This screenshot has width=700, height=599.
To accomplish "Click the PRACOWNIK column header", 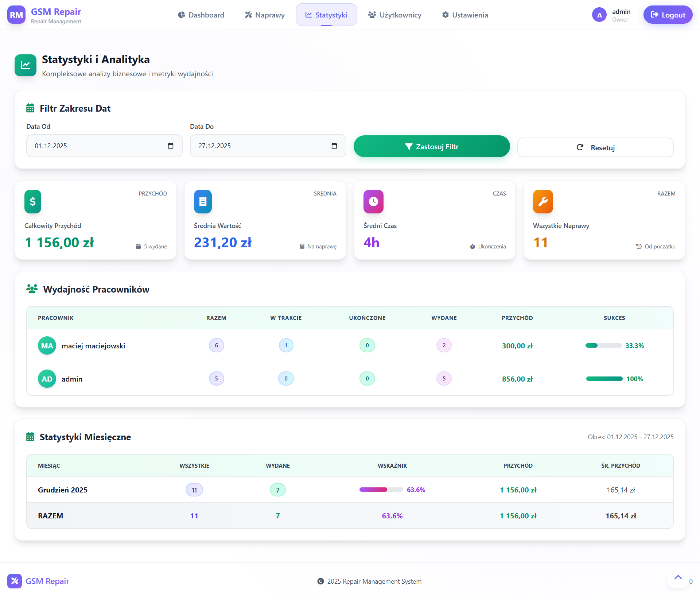I will [x=56, y=318].
